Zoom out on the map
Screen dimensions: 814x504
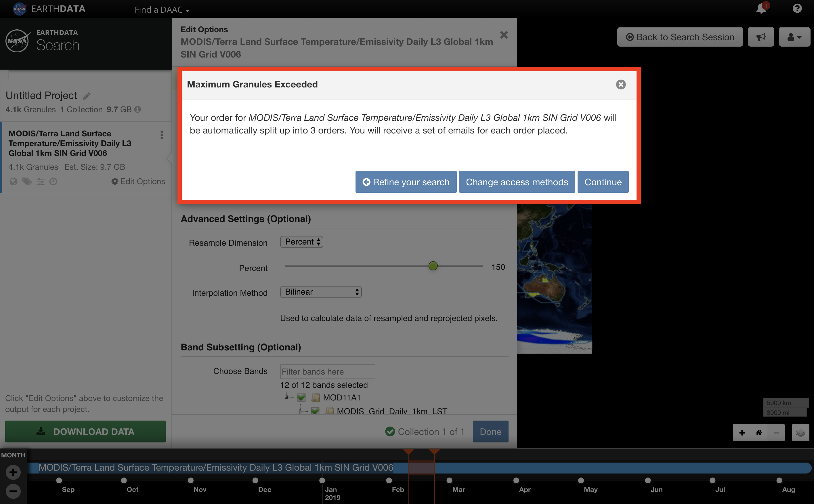tap(776, 433)
